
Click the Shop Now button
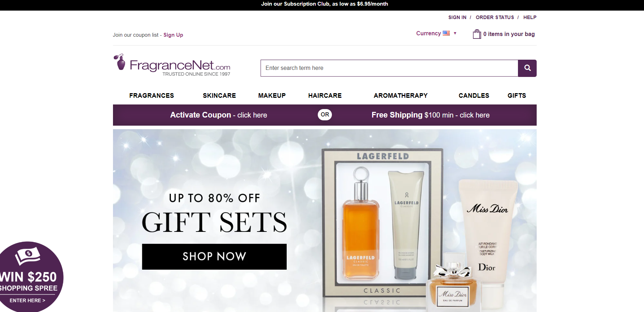coord(214,257)
